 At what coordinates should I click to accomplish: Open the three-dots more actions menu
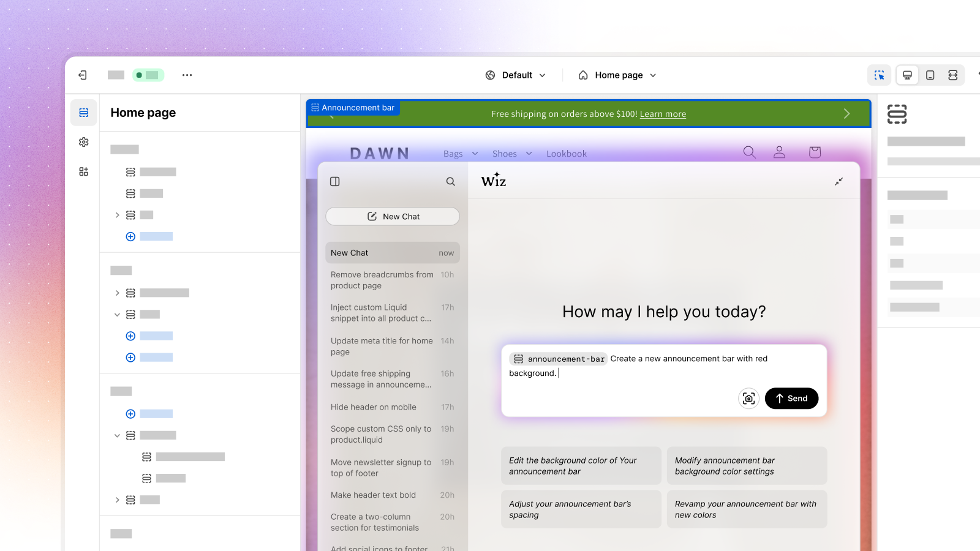(187, 75)
